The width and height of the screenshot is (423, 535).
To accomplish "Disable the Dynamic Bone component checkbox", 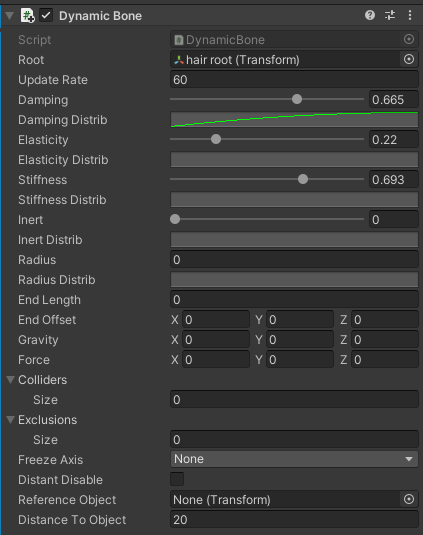I will tap(46, 15).
